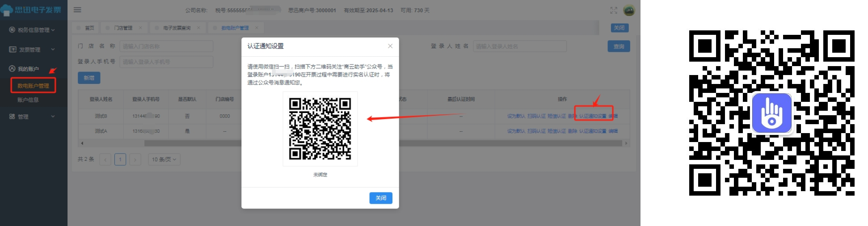Open 账户信息 in the sidebar
Image resolution: width=868 pixels, height=226 pixels.
28,100
